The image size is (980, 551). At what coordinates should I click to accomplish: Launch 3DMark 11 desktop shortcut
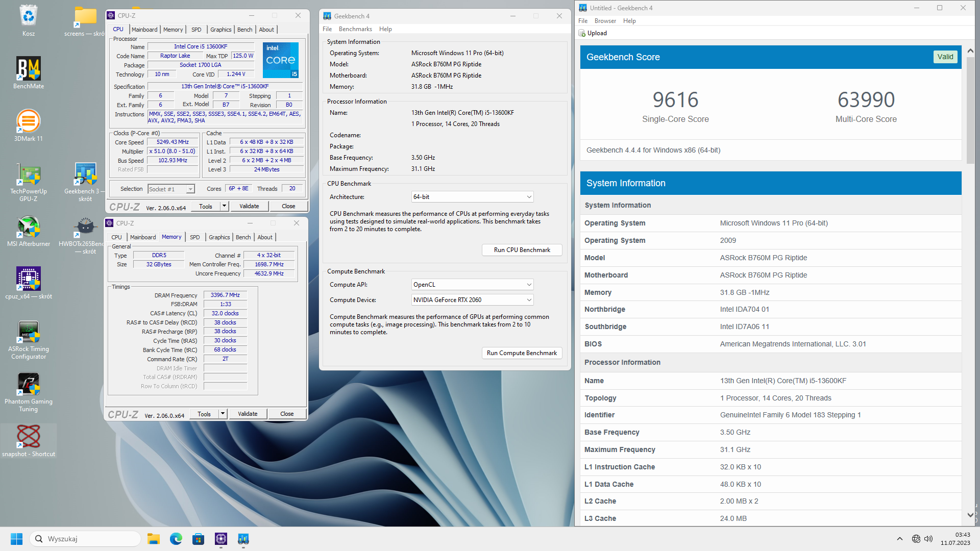pyautogui.click(x=29, y=126)
